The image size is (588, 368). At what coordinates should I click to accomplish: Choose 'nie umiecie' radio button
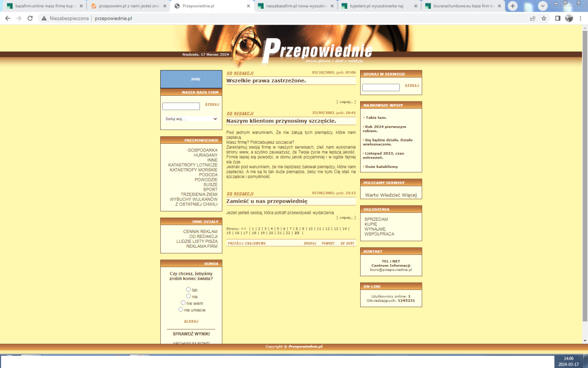[x=181, y=310]
